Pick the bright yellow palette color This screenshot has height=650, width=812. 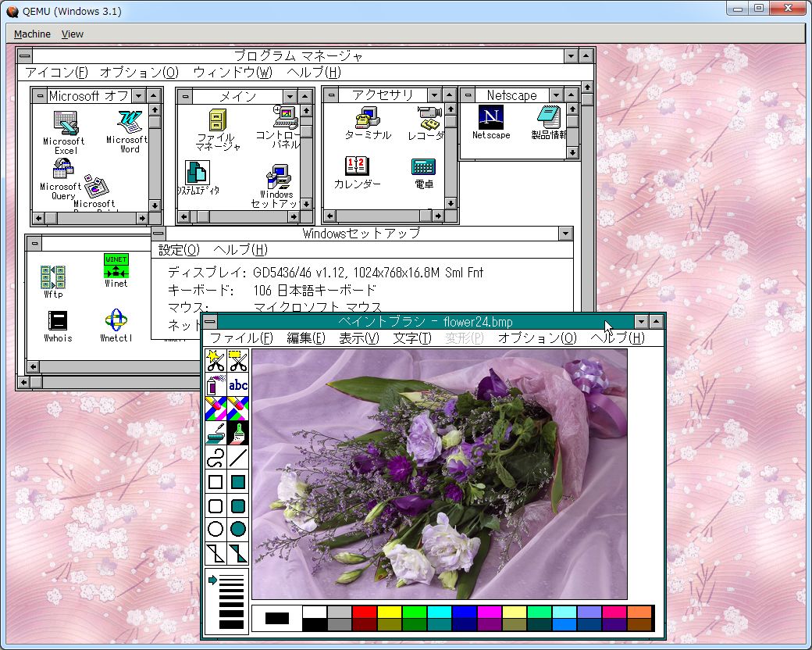click(x=390, y=612)
